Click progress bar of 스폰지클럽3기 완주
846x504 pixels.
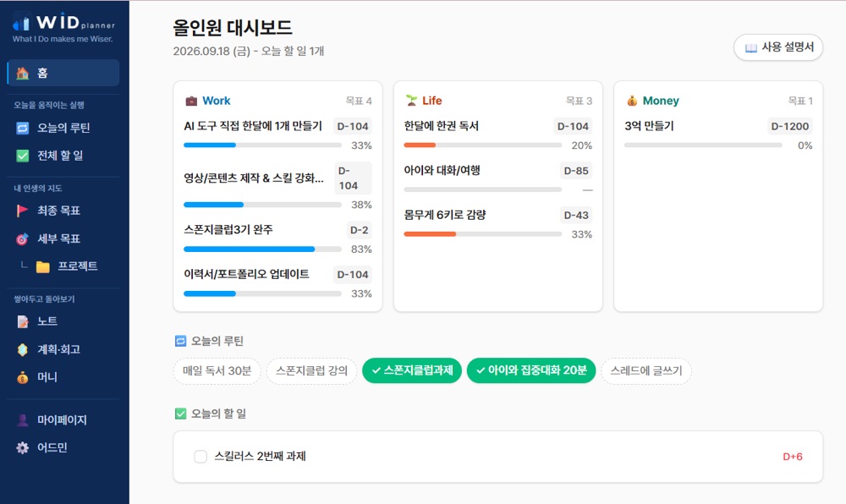click(262, 249)
